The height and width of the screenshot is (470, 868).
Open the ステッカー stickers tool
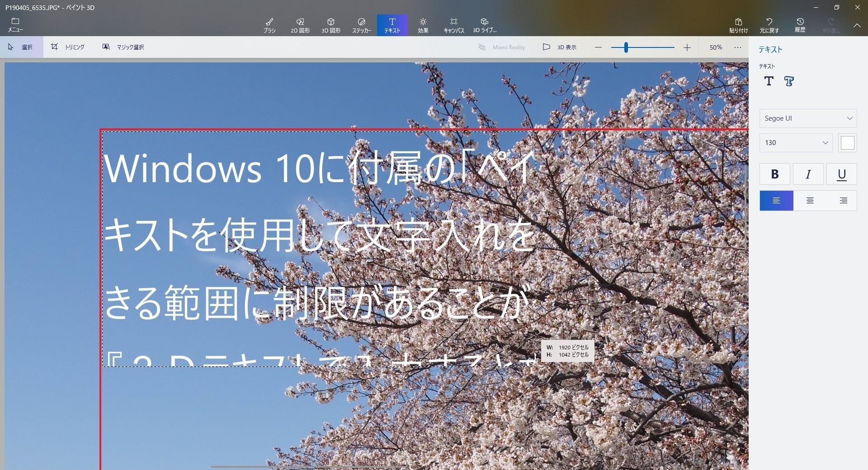[362, 25]
